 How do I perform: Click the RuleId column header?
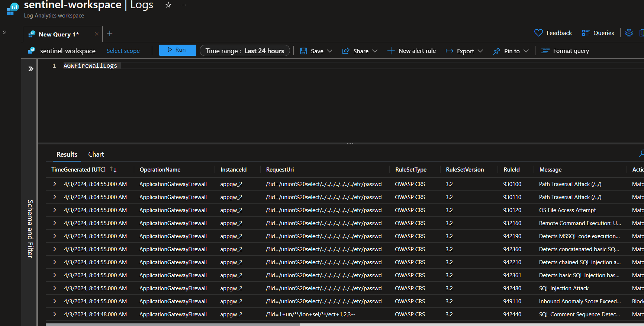pyautogui.click(x=512, y=169)
